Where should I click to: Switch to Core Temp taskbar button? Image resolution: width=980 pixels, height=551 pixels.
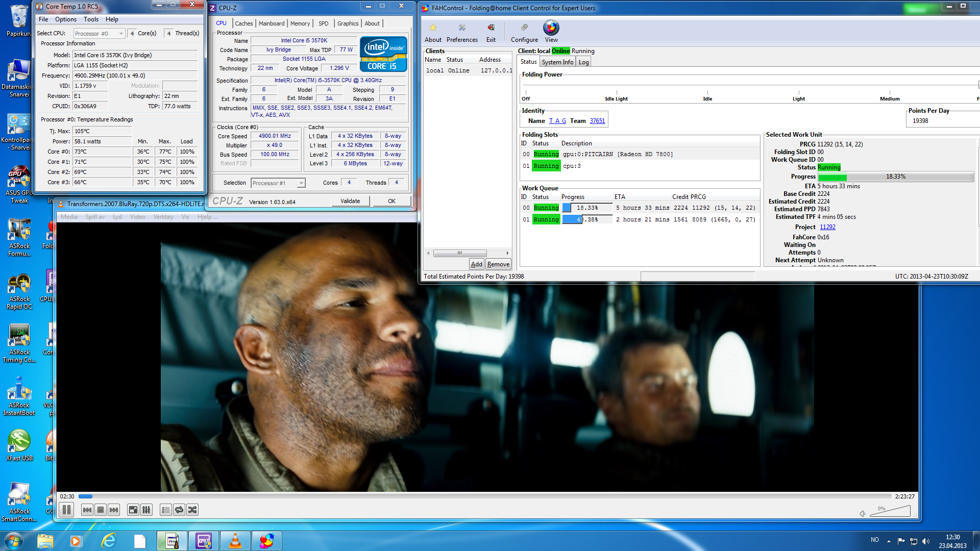click(x=172, y=541)
